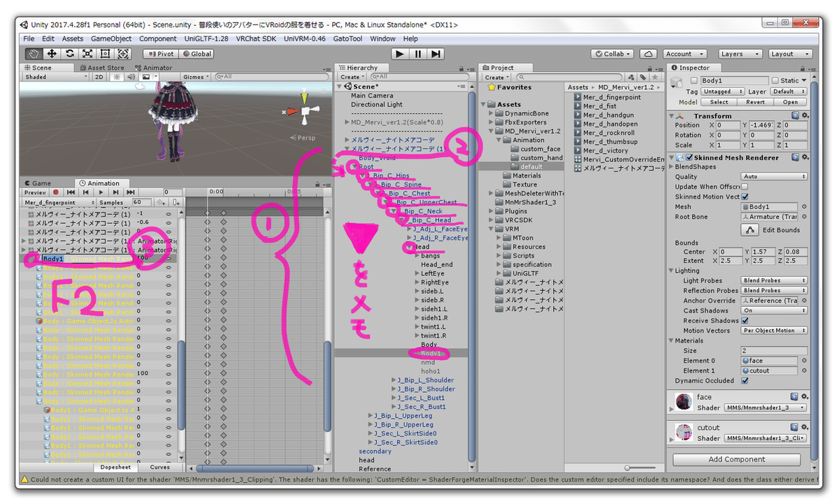The height and width of the screenshot is (504, 839).
Task: Click the Edit Bounds icon button
Action: click(750, 230)
